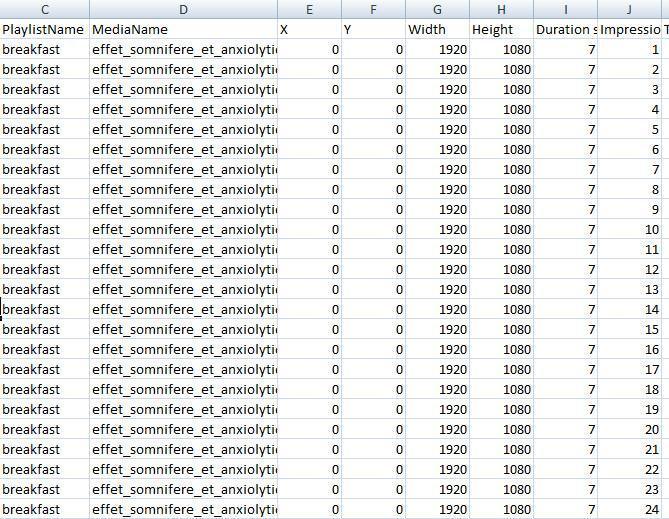Select MediaName cell in row with impression 18
This screenshot has height=519, width=669.
tap(183, 389)
